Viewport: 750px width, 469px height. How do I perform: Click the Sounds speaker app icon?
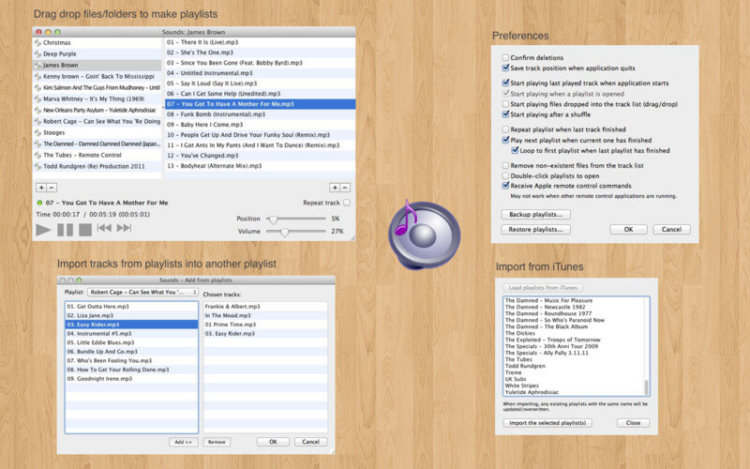[x=424, y=235]
